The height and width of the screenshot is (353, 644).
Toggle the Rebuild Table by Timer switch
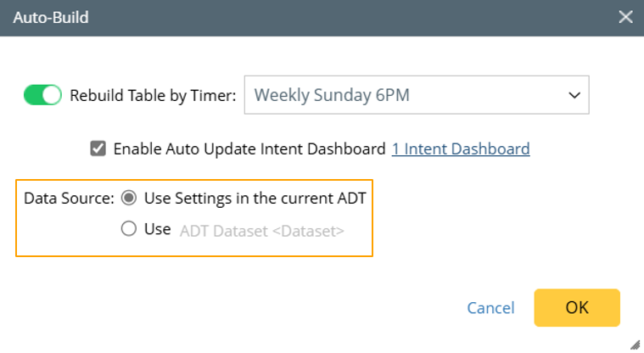pos(42,95)
